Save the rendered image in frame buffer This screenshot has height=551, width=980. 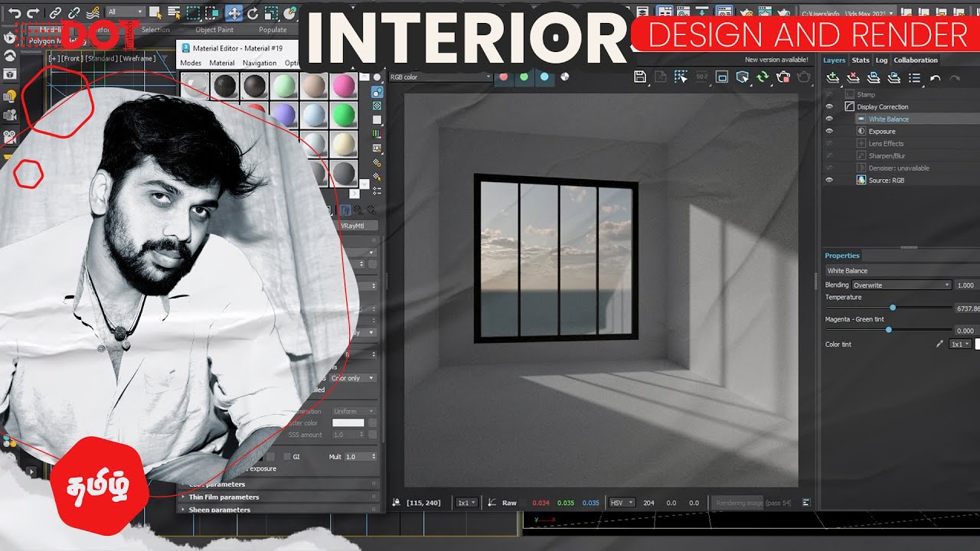tap(640, 77)
